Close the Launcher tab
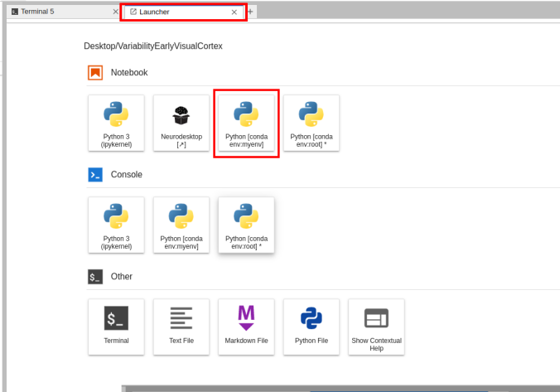Screen dimensions: 560x392 234,12
